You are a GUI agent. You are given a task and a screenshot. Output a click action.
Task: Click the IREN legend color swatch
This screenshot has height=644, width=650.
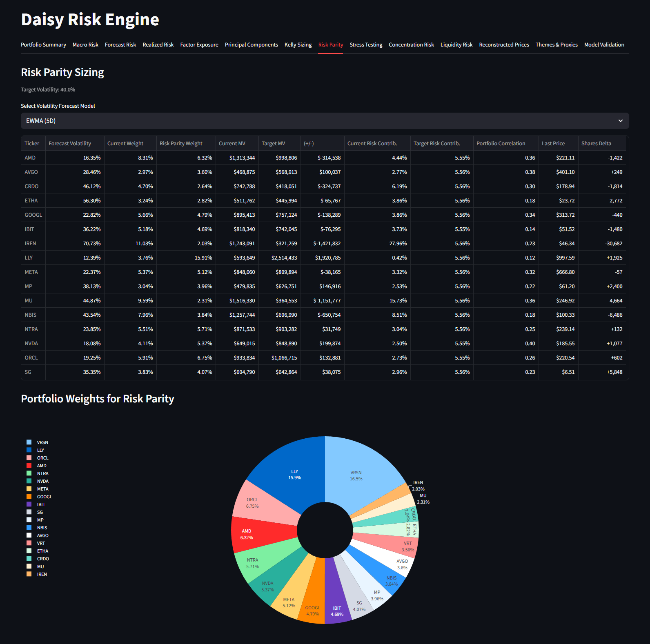[29, 574]
